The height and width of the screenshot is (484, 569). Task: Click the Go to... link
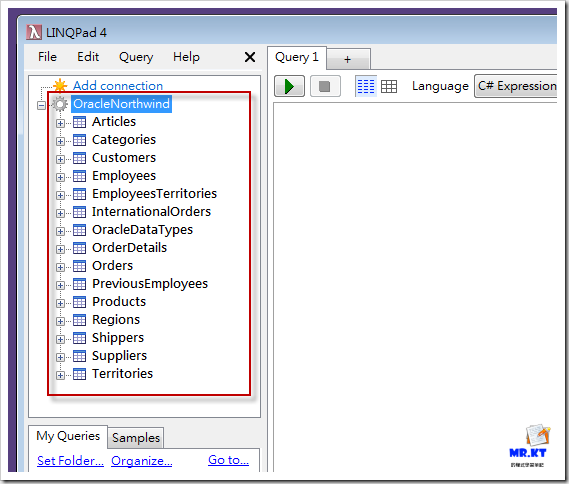(228, 460)
